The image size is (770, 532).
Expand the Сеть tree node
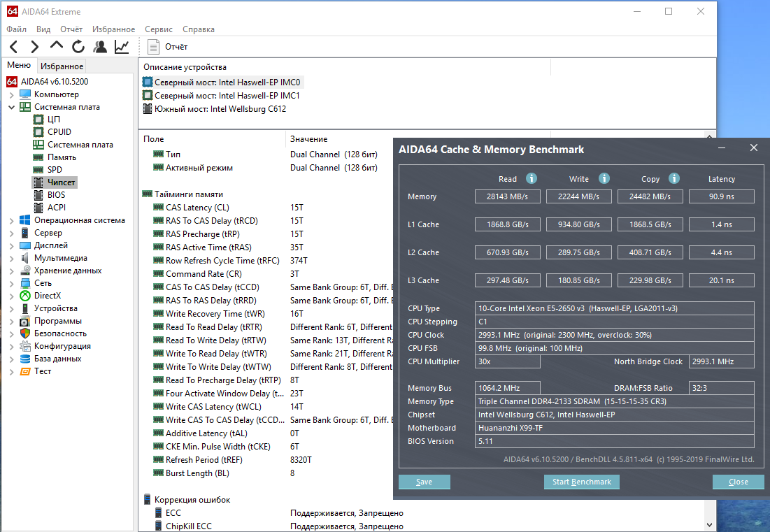12,283
